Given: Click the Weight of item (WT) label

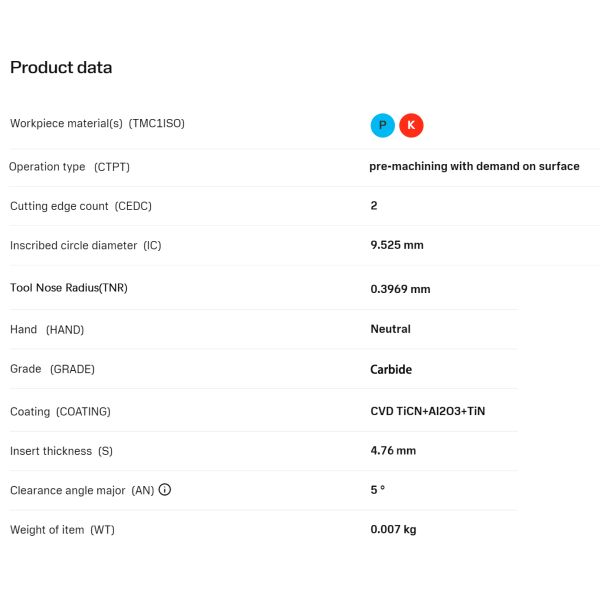Looking at the screenshot, I should point(62,530).
